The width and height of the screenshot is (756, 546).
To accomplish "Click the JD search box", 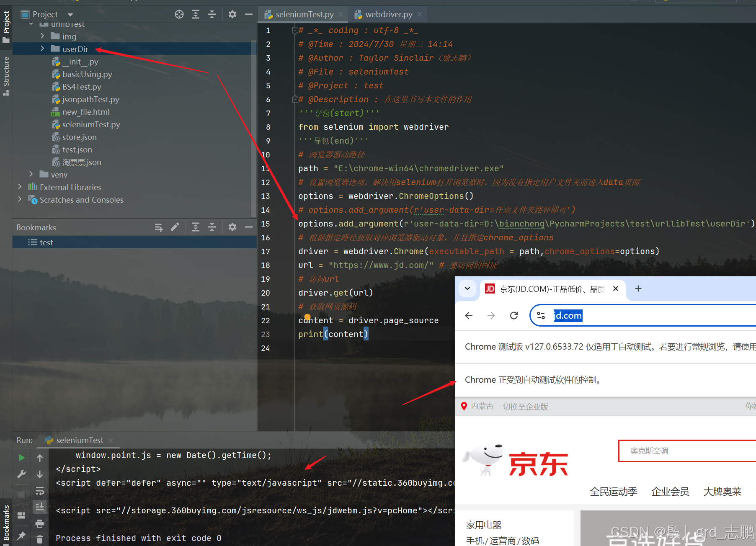I will [687, 451].
